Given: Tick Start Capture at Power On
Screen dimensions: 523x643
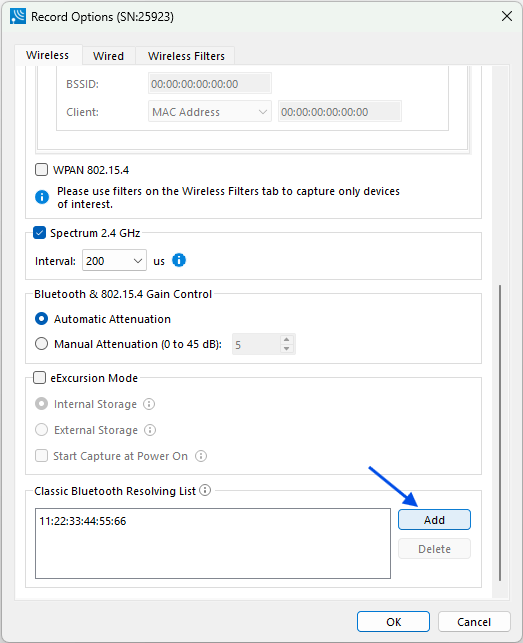Looking at the screenshot, I should tap(41, 456).
